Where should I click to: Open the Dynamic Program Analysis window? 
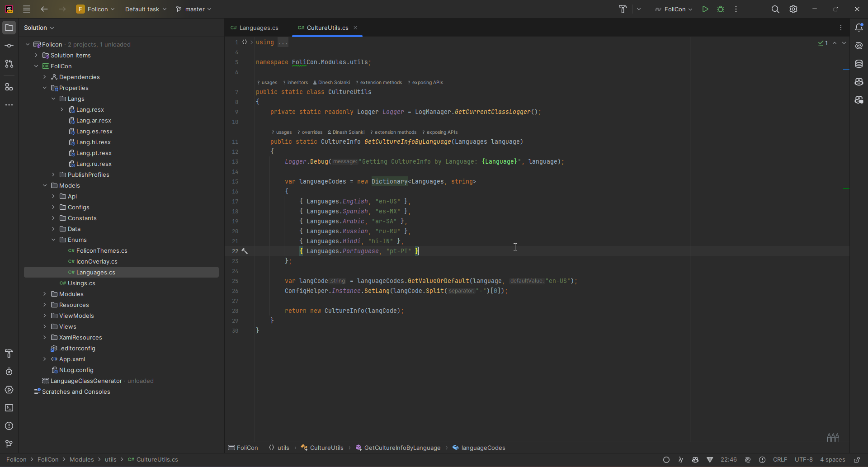click(x=9, y=372)
